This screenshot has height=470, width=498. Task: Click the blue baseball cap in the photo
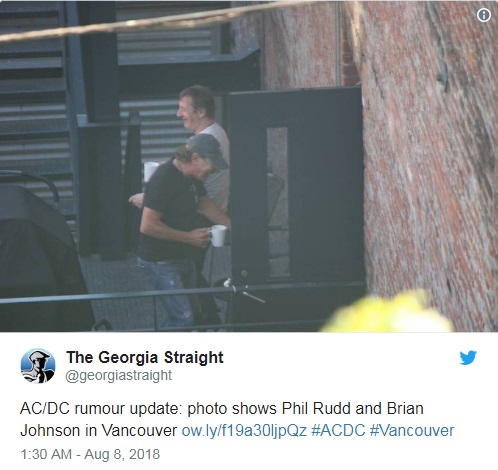(x=207, y=150)
